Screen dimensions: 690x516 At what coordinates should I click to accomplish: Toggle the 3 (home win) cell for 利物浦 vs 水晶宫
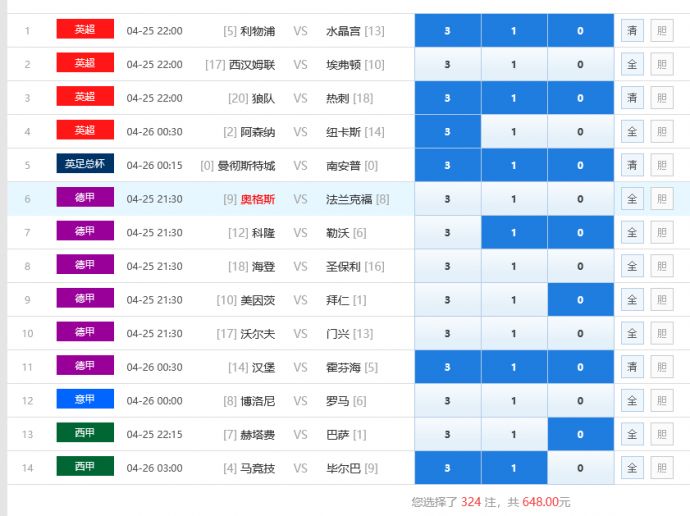[x=447, y=31]
